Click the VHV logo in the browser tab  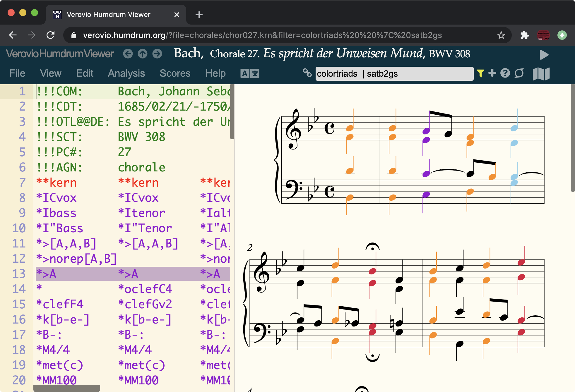[x=58, y=14]
